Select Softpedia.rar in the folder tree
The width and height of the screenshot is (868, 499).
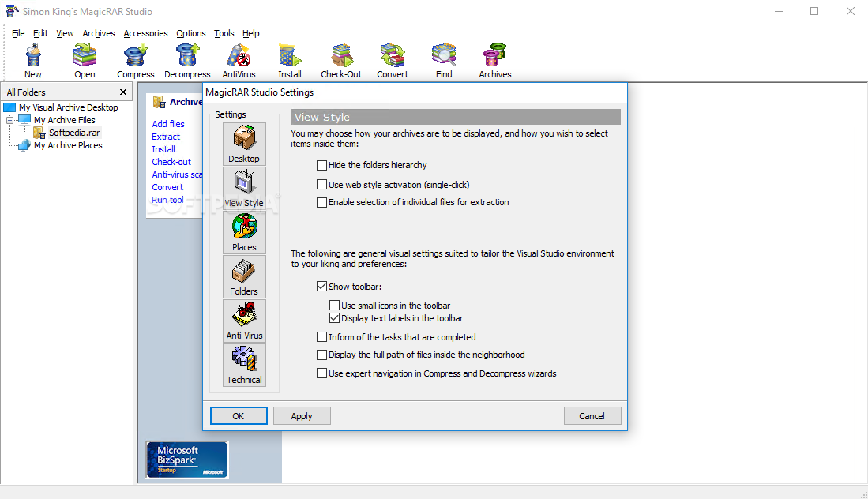point(74,133)
